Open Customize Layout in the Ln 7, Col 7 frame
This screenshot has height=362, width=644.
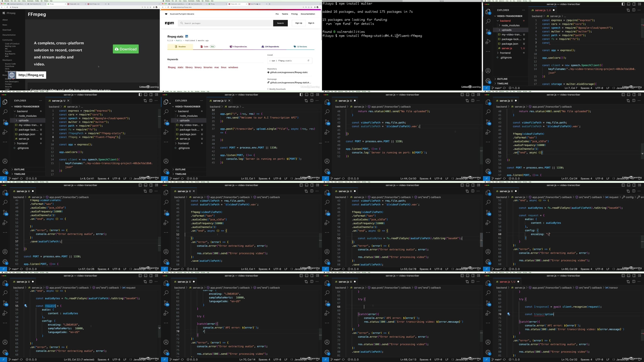[640, 4]
